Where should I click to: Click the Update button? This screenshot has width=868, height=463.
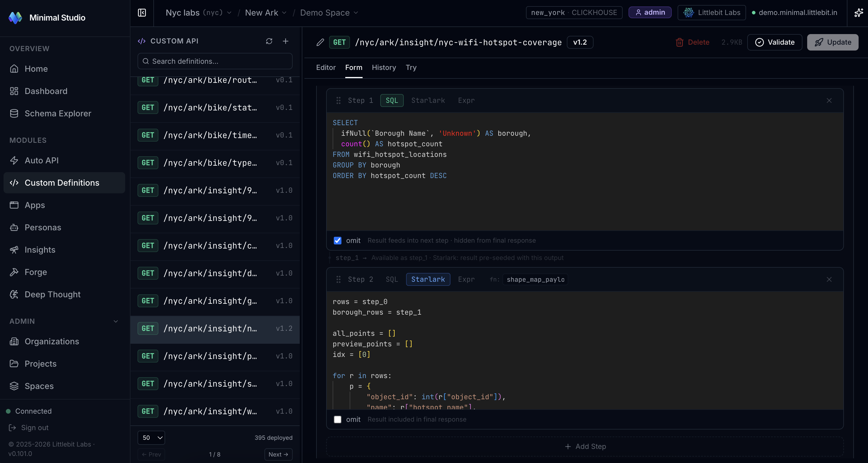pos(832,42)
